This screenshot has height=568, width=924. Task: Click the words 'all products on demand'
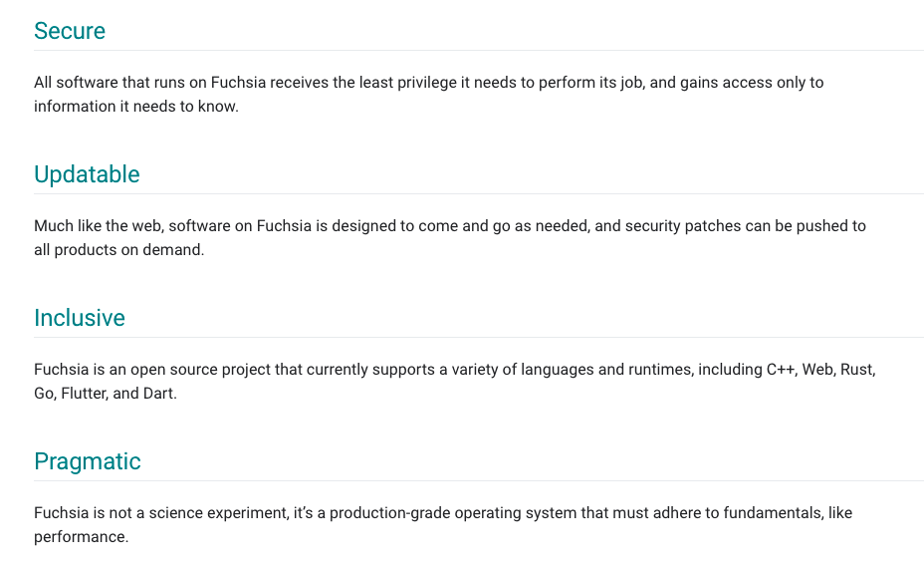pyautogui.click(x=118, y=250)
